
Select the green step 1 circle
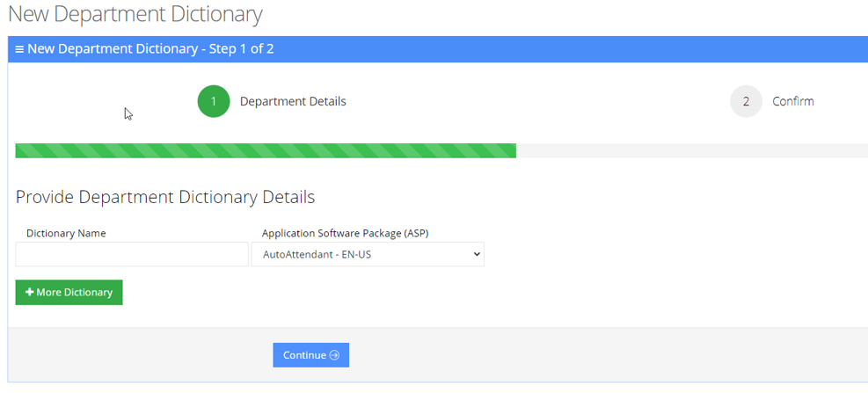(x=213, y=101)
